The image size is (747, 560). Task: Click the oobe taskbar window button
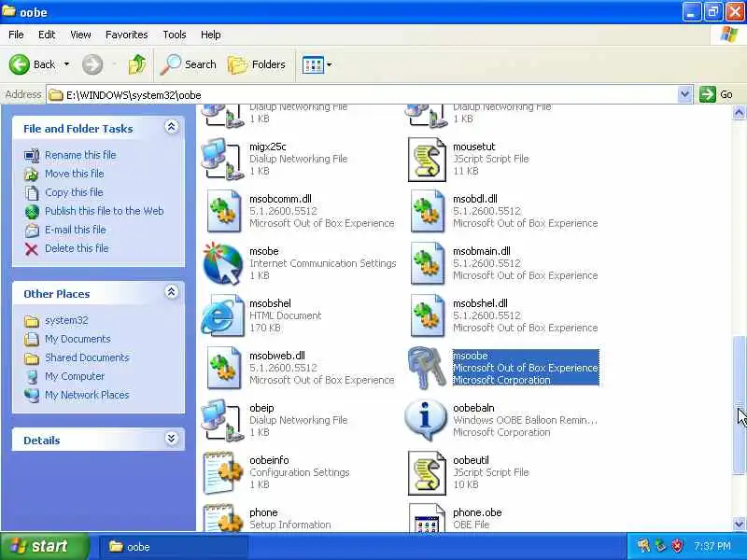click(174, 547)
